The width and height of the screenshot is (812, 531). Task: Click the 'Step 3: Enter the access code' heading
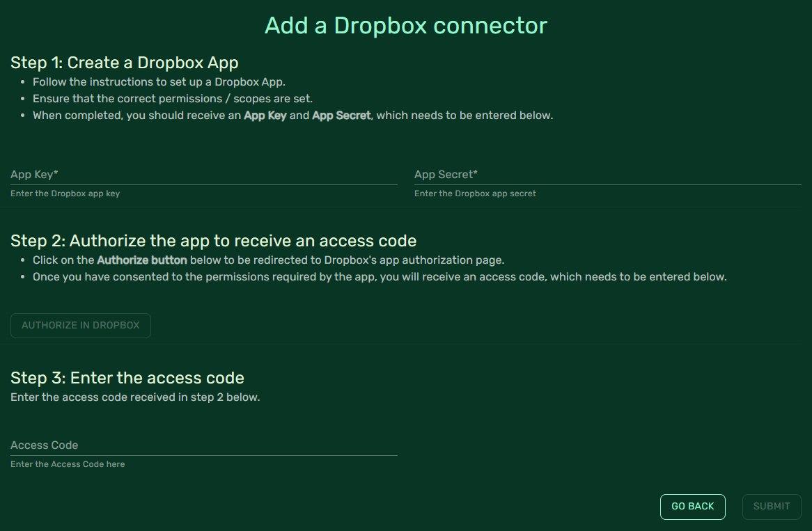127,378
